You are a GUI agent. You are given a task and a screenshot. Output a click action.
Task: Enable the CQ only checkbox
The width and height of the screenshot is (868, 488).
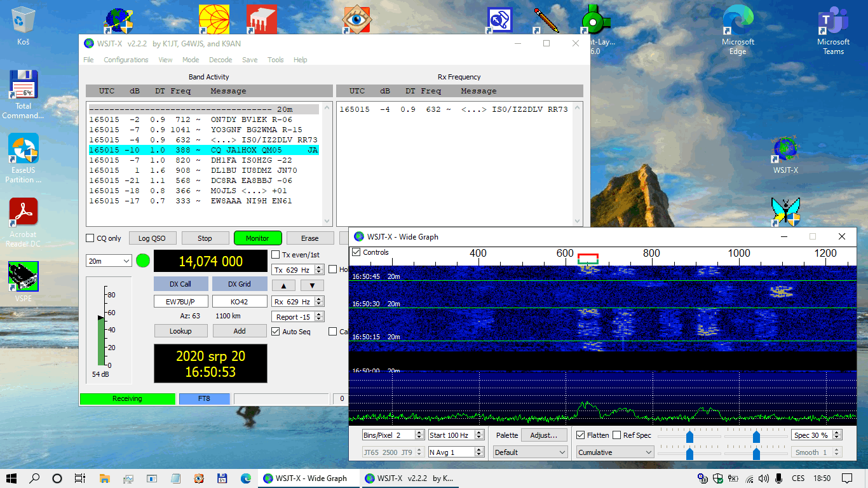pyautogui.click(x=90, y=238)
